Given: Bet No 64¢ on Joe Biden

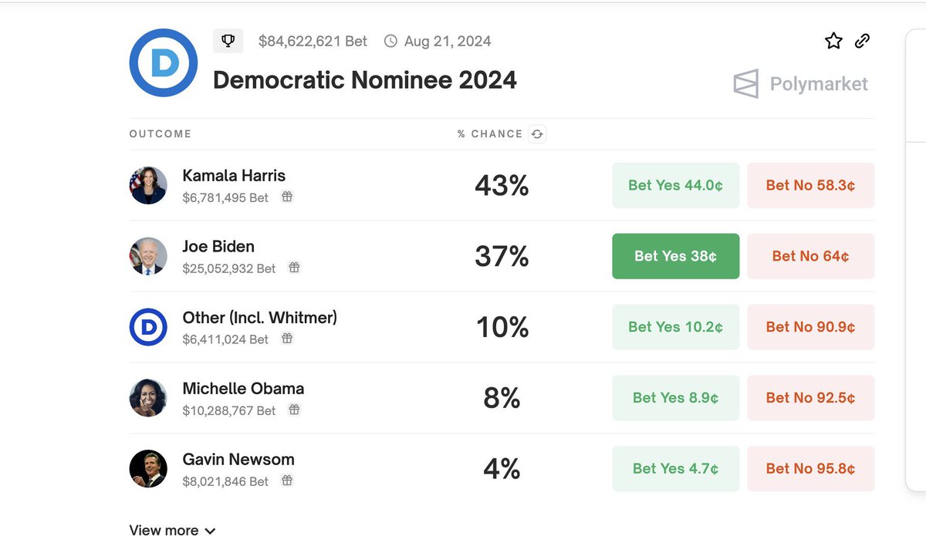Looking at the screenshot, I should pyautogui.click(x=810, y=256).
